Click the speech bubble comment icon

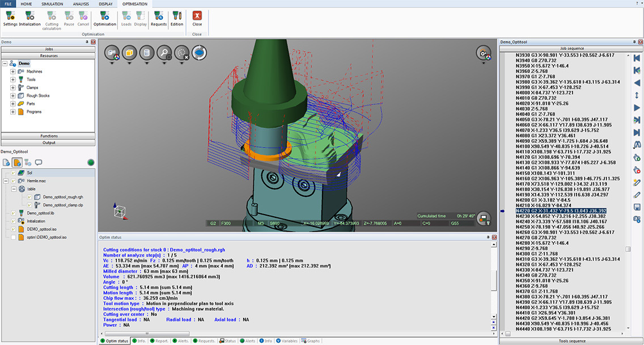point(39,162)
